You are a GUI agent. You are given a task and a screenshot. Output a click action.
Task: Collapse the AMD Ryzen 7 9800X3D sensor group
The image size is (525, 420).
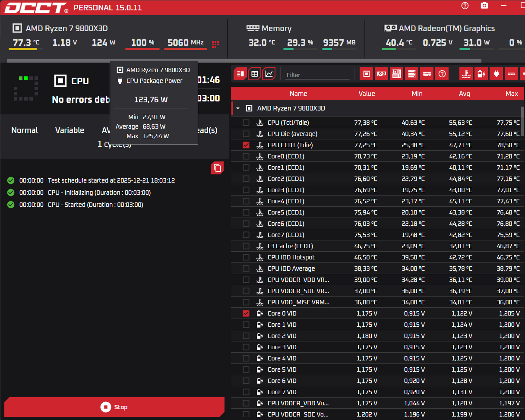[238, 108]
